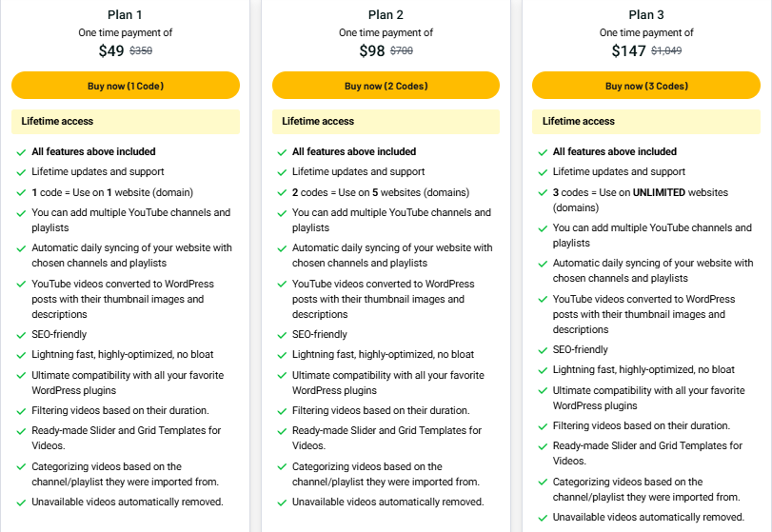Click the $98 price in Plan 2
The height and width of the screenshot is (532, 772).
pyautogui.click(x=372, y=50)
